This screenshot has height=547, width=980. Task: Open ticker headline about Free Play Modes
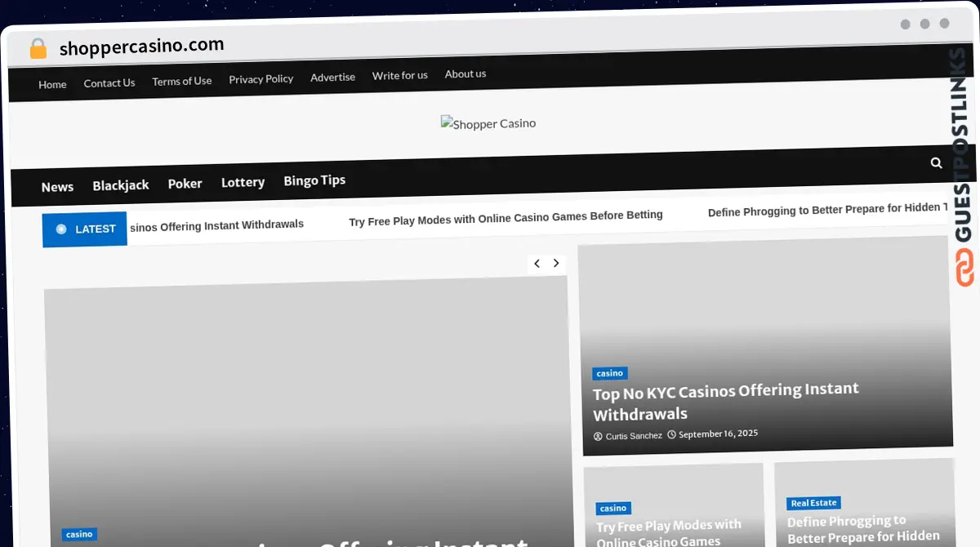tap(506, 216)
